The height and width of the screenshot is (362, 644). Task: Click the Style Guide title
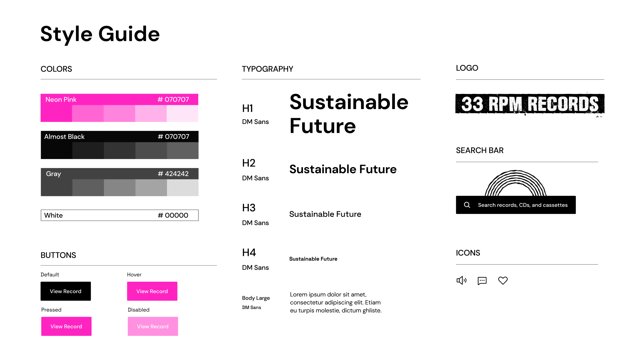tap(100, 34)
